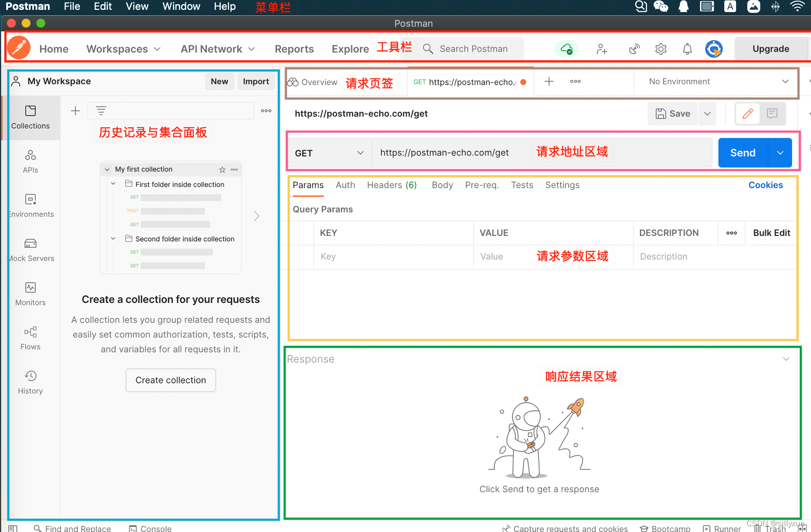Screen dimensions: 811x532
Task: Click the Send button
Action: 743,153
